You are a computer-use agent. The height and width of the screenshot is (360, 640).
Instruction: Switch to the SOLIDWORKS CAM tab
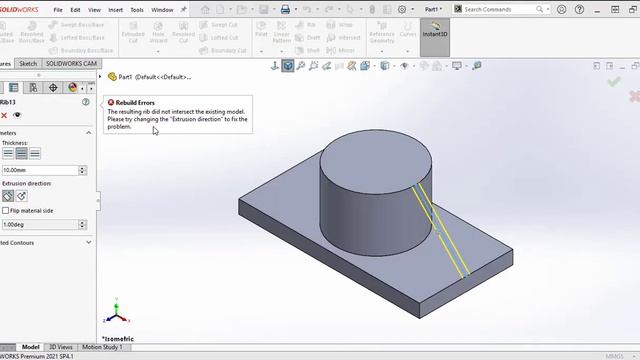click(71, 64)
